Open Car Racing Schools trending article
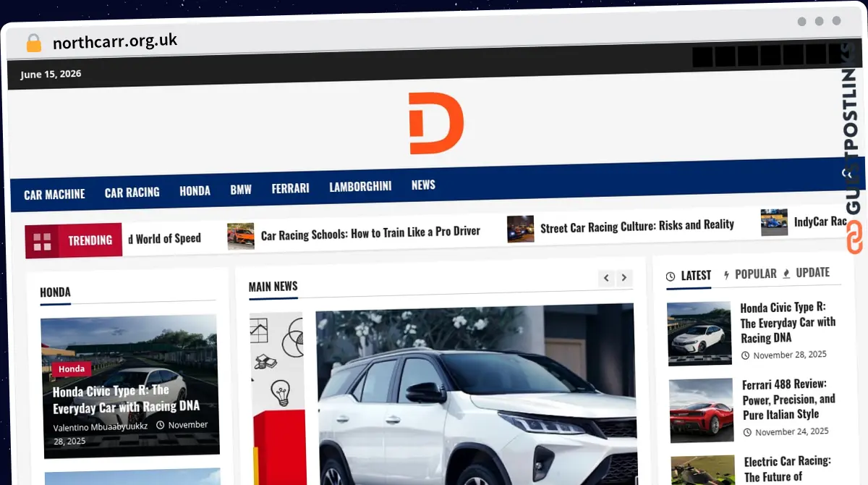868x485 pixels. tap(370, 232)
